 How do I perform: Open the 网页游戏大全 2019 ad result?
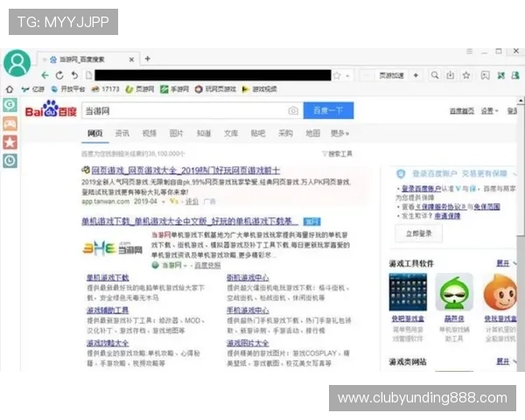[185, 171]
